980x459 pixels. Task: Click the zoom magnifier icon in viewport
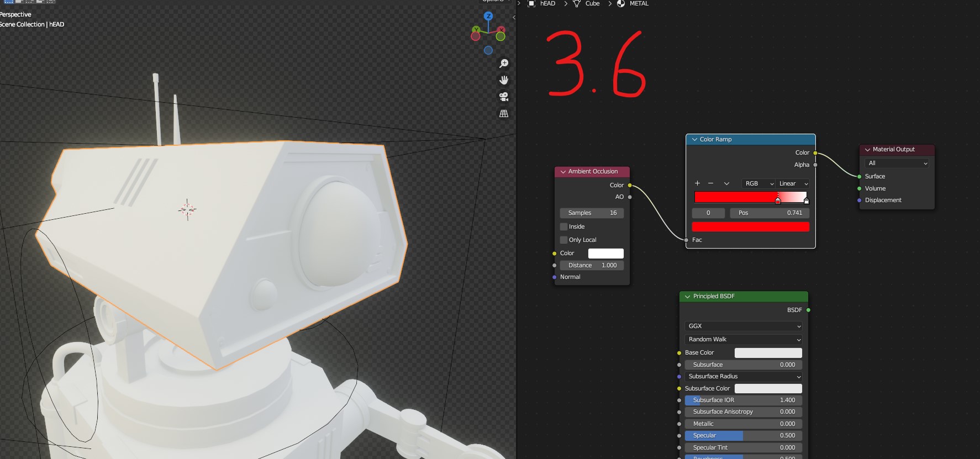(504, 64)
